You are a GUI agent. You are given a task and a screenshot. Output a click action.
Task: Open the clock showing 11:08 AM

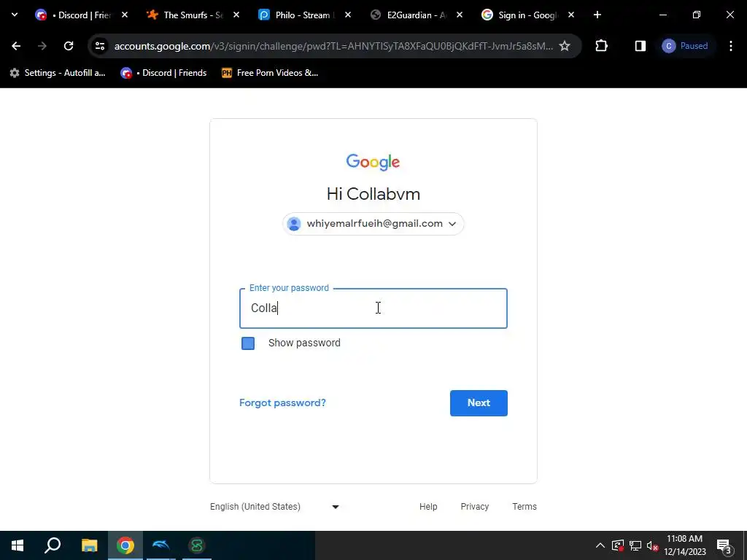click(x=685, y=545)
